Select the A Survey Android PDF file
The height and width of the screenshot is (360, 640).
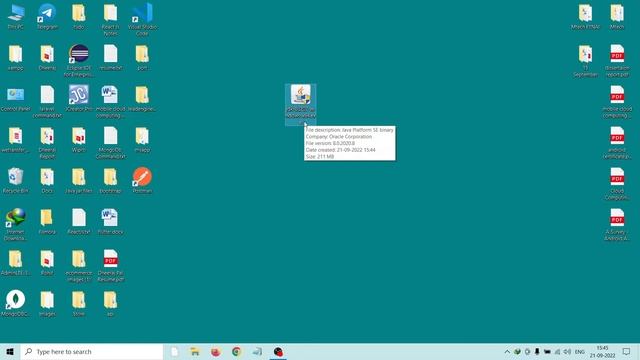[617, 225]
